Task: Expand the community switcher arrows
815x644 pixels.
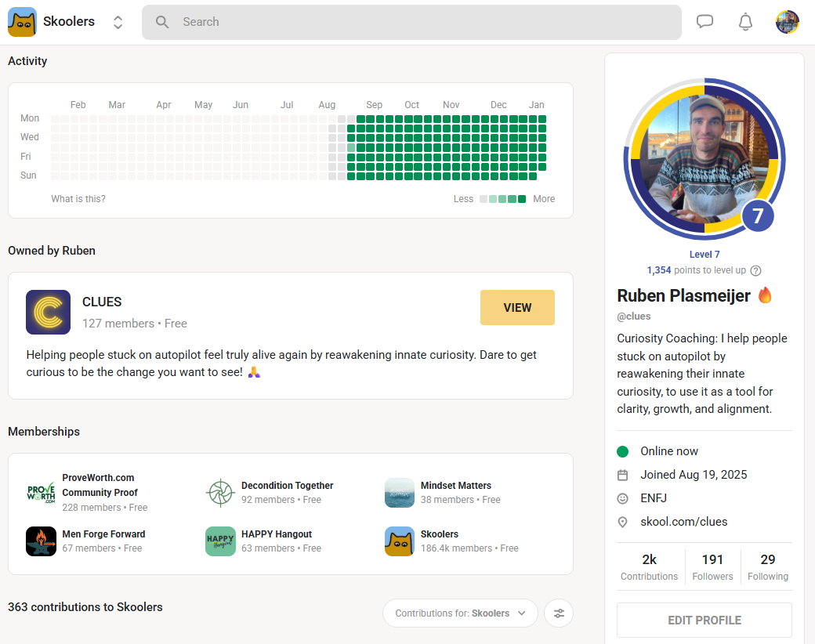Action: tap(118, 22)
